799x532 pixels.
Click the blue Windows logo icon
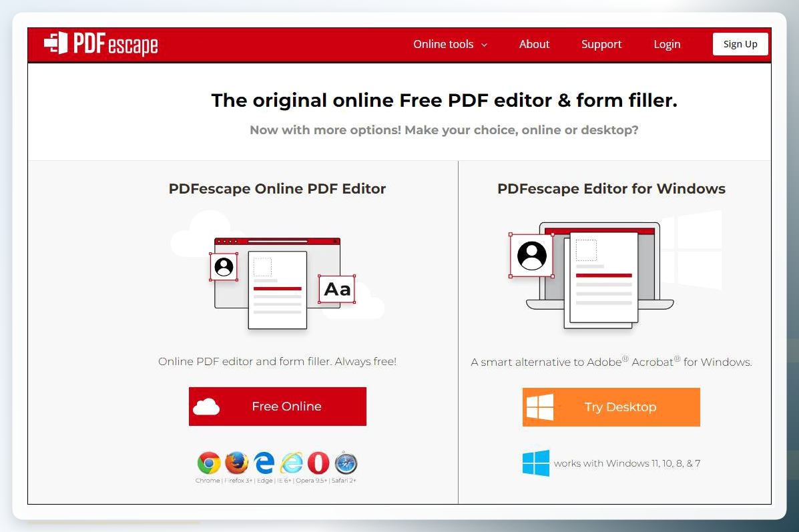[536, 463]
